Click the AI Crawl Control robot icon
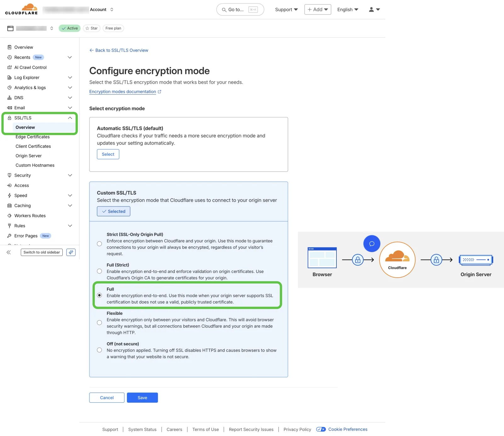 click(9, 67)
